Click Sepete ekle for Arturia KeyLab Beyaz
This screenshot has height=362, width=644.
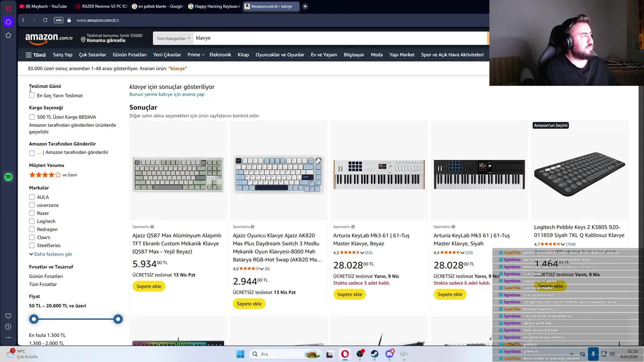(350, 294)
